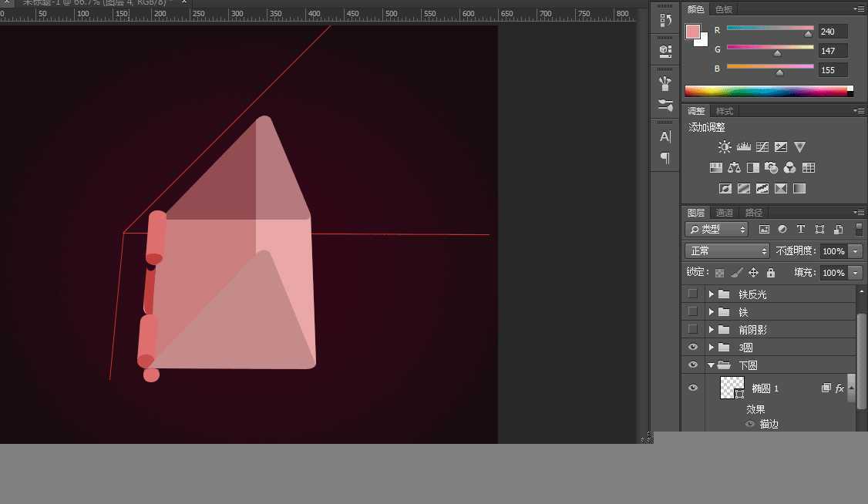Collapse the 下圆 layer group

point(711,365)
